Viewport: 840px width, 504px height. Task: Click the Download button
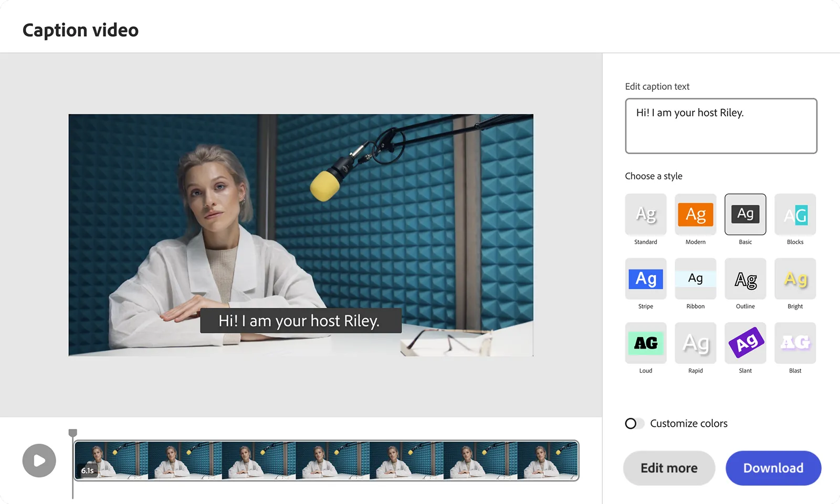point(773,468)
